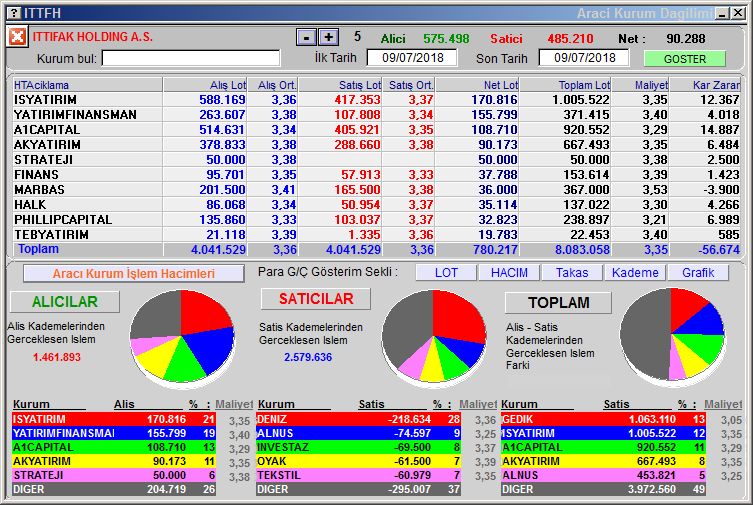Open the Kademe view tab
The height and width of the screenshot is (505, 753).
pyautogui.click(x=635, y=273)
